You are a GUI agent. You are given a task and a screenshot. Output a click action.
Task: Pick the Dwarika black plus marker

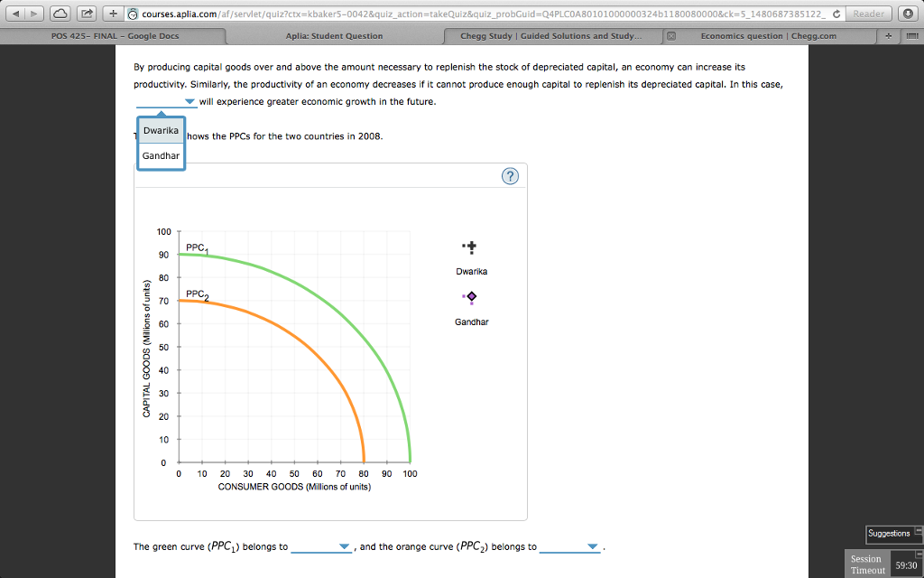pos(471,247)
